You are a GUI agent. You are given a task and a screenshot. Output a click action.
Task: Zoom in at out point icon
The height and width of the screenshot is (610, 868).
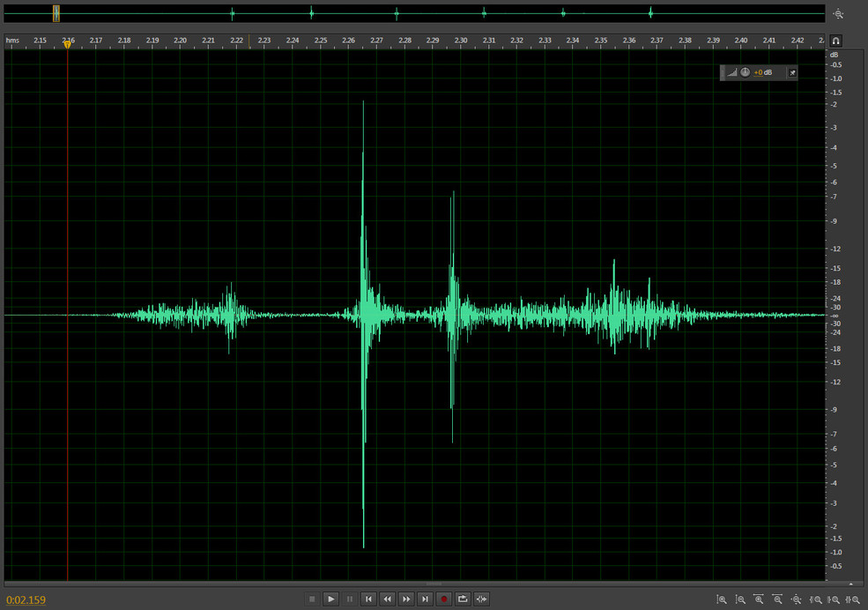point(834,599)
